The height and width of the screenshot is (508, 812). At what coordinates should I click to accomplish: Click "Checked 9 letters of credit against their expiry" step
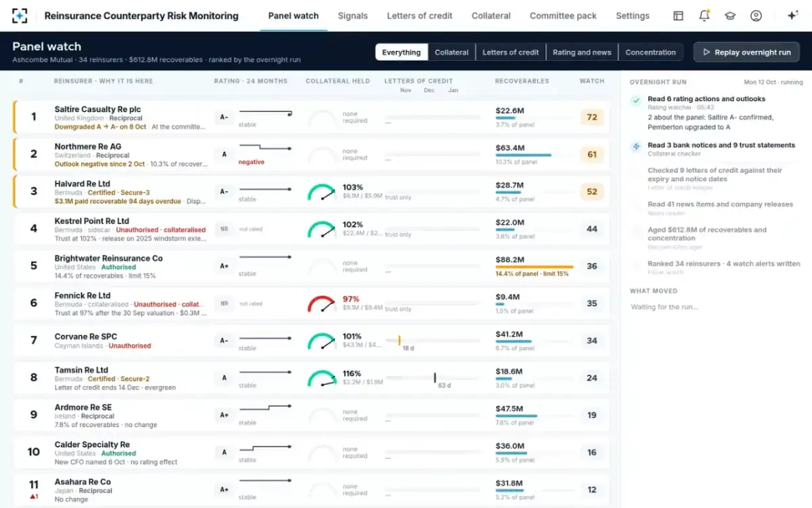[715, 175]
